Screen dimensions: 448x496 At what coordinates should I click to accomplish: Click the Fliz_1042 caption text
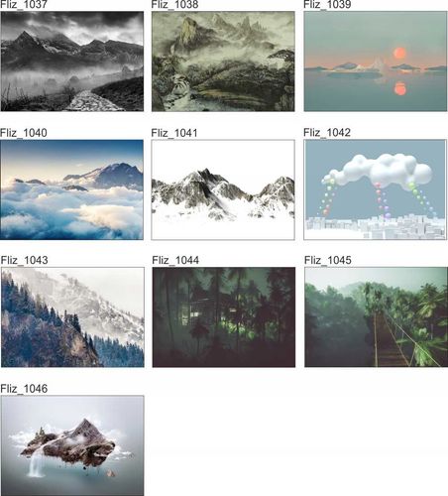pyautogui.click(x=327, y=133)
